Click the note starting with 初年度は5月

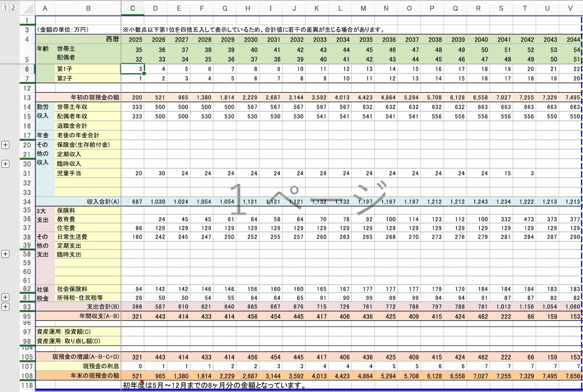[x=215, y=385]
